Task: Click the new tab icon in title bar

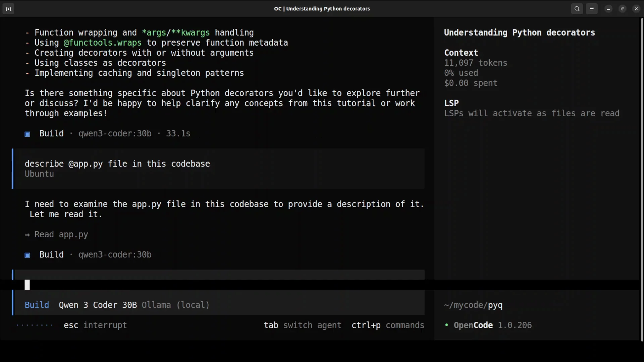Action: point(8,9)
